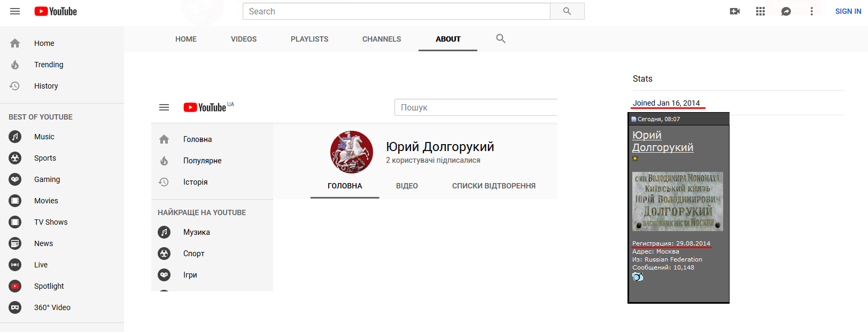The height and width of the screenshot is (332, 868).
Task: Click the Из: Russian Federation text
Action: pos(668,259)
